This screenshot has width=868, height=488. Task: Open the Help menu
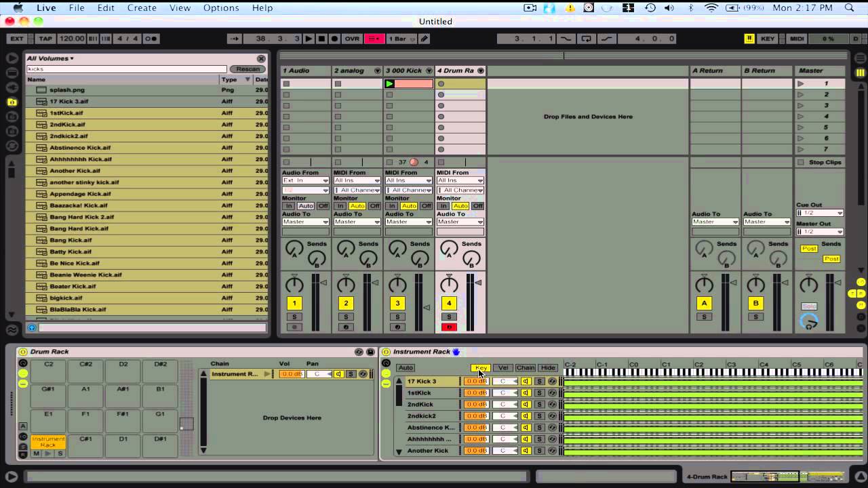[x=262, y=7]
